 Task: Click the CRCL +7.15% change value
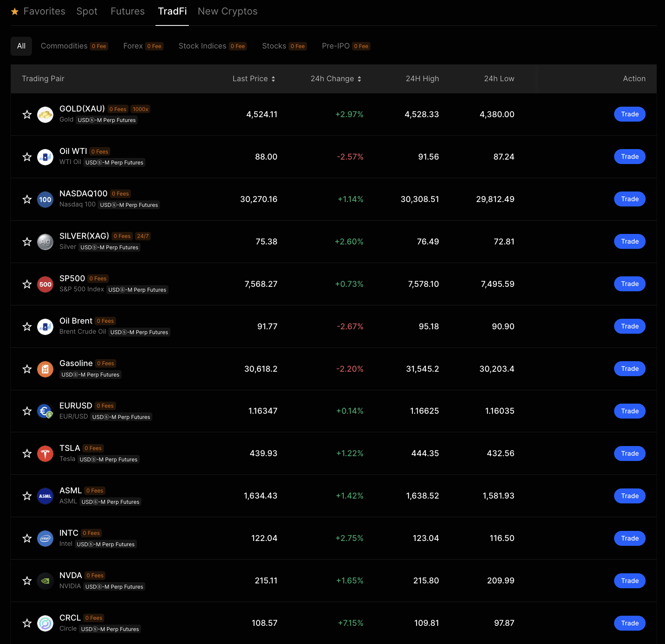(351, 623)
